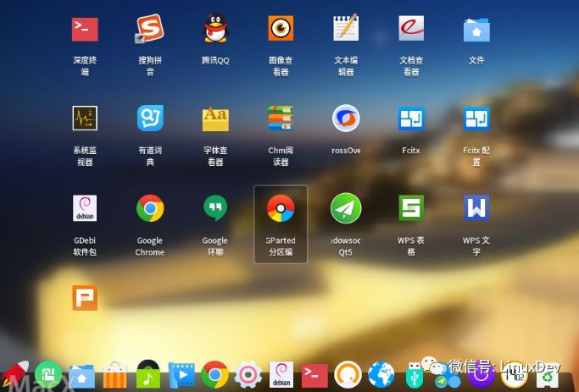Screen dimensions: 579x392
Task: Launch Fcitx input method
Action: [411, 119]
